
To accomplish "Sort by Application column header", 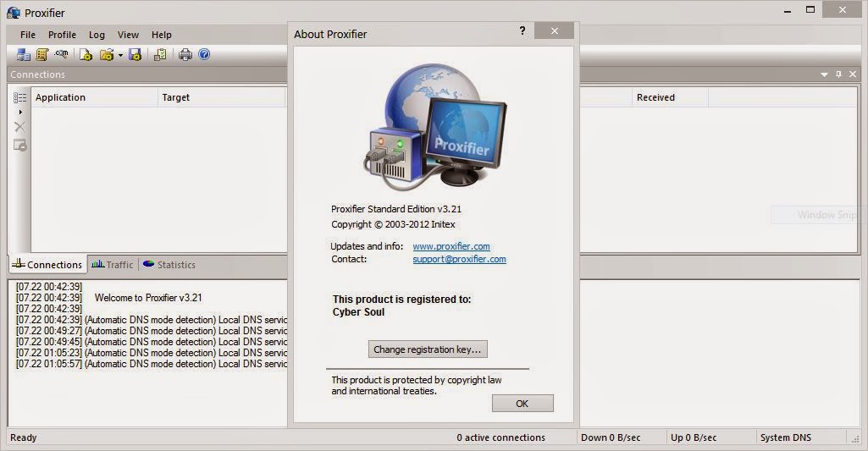I will click(x=94, y=97).
